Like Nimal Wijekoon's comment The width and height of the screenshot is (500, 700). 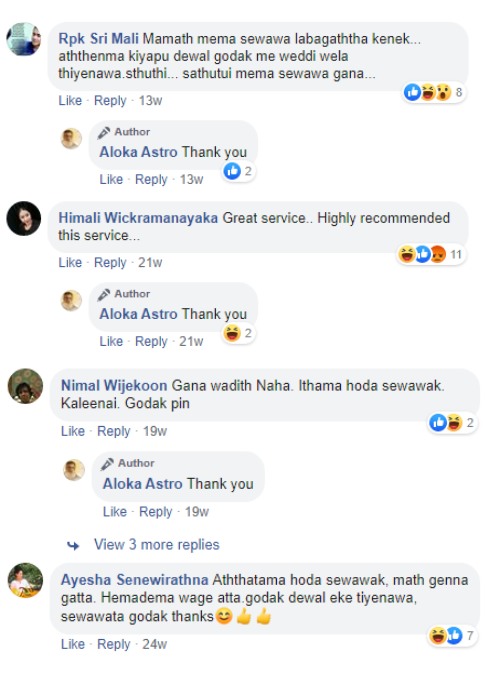pos(73,431)
